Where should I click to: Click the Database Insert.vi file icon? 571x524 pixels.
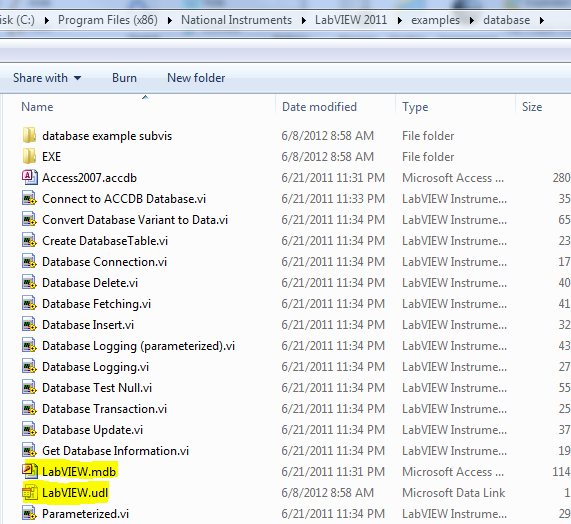click(x=29, y=325)
